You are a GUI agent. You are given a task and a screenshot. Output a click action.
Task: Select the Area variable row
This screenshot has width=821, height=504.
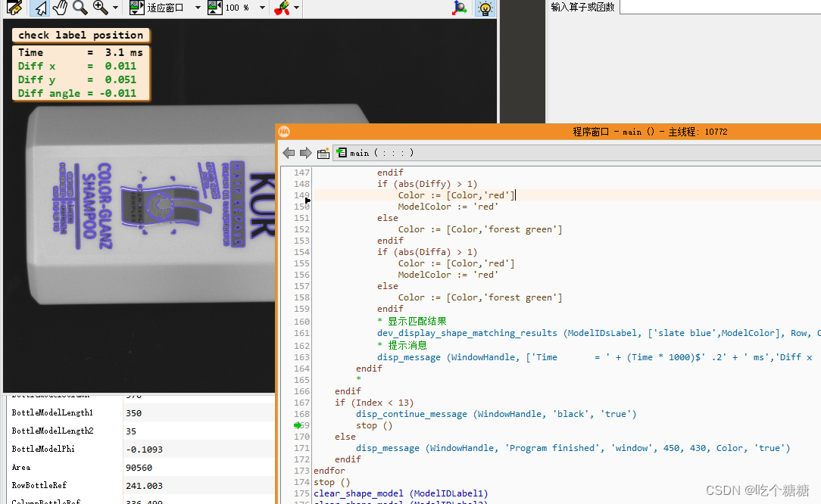[x=140, y=468]
